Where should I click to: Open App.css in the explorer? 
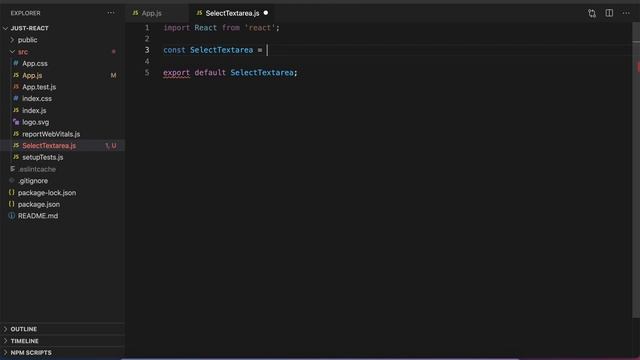click(35, 63)
